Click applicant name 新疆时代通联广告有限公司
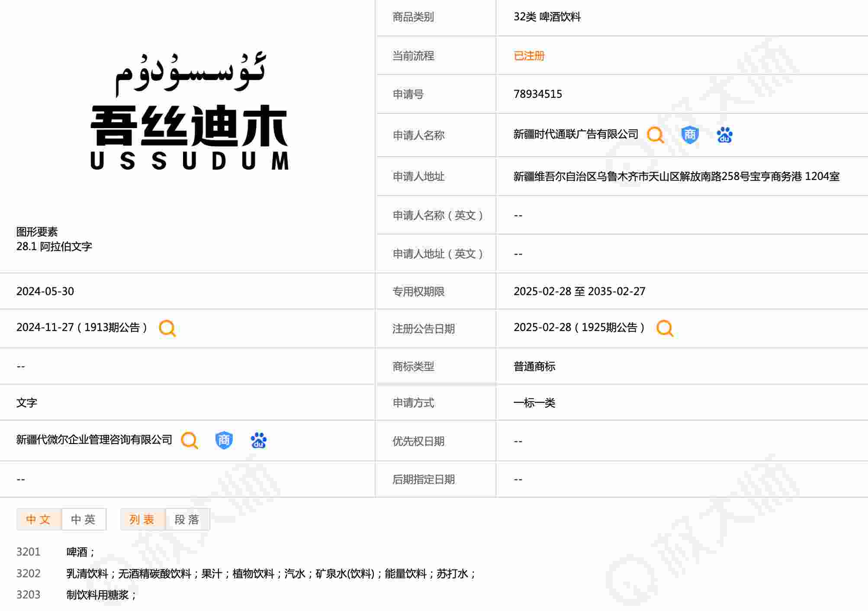The image size is (868, 611). [x=575, y=135]
